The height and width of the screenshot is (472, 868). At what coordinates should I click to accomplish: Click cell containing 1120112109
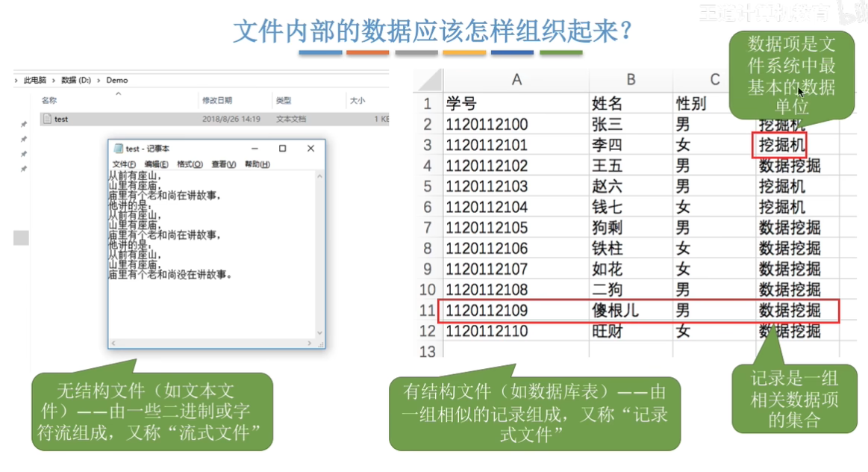516,310
